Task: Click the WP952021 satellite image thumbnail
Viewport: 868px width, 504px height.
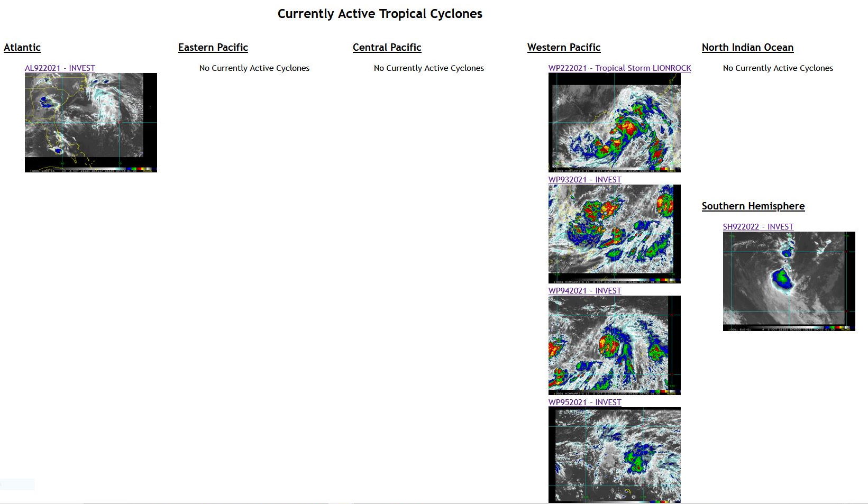Action: click(x=614, y=455)
